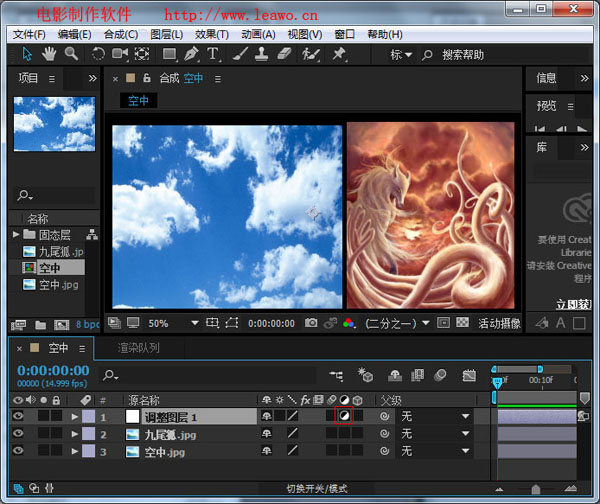Hide the 九尾狐.jpg layer eye
600x504 pixels.
[18, 433]
